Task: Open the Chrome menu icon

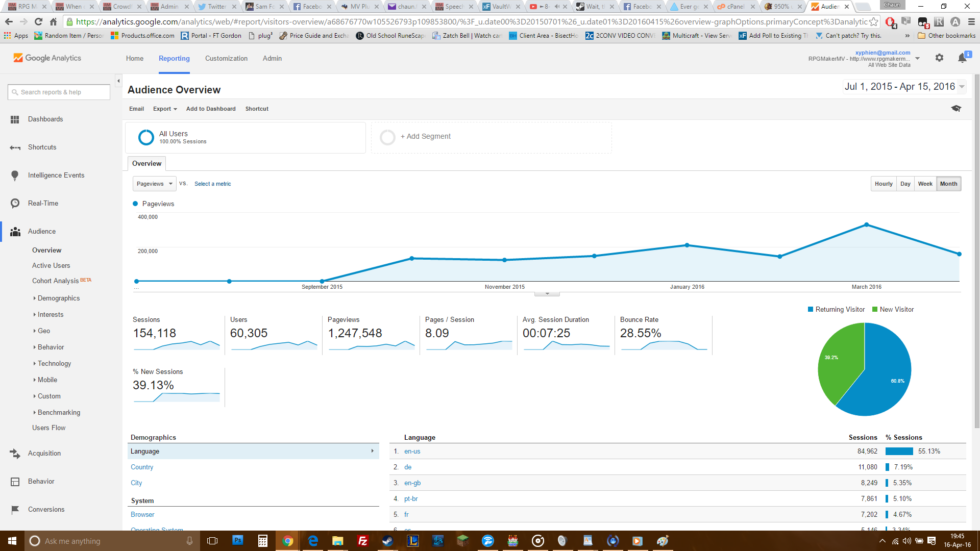Action: (x=971, y=22)
